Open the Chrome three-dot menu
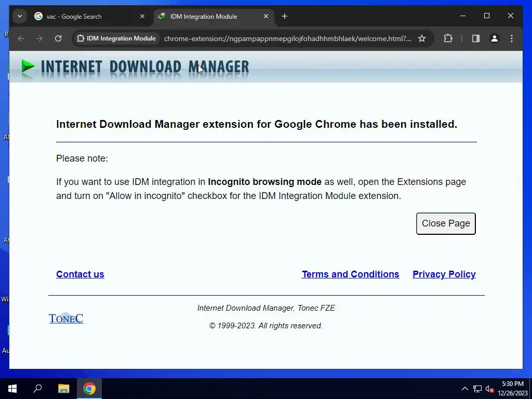The height and width of the screenshot is (399, 532). 512,38
